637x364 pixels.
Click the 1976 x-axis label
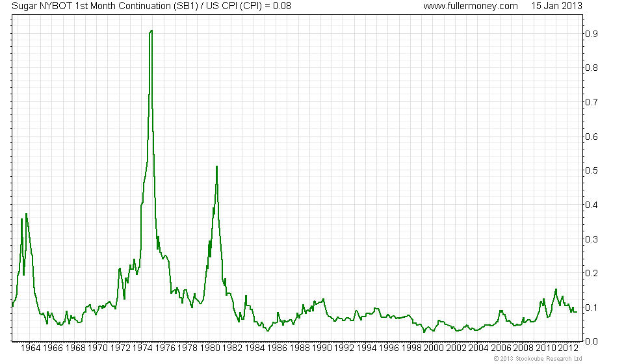(x=165, y=348)
